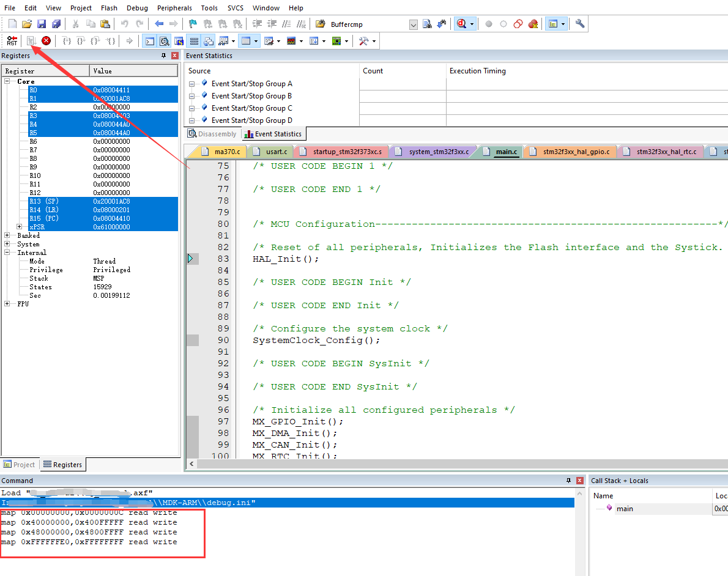The image size is (728, 576).
Task: Click the Reset CPU (RST) icon
Action: 11,41
